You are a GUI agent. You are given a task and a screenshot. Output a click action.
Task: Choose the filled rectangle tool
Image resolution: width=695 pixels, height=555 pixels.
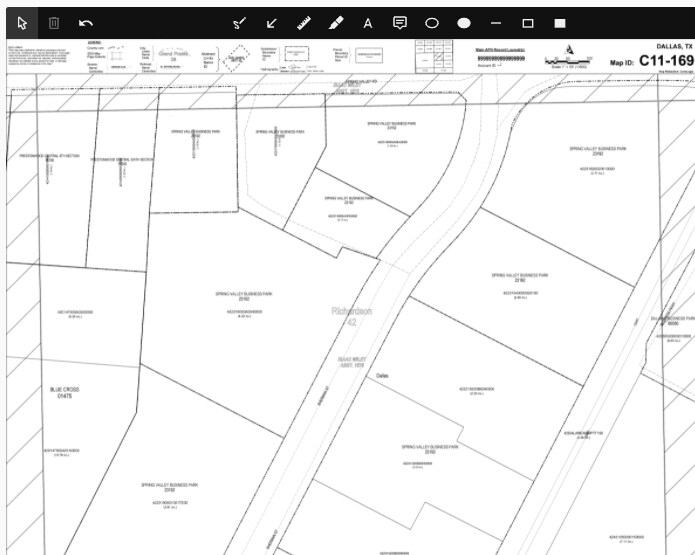(560, 22)
